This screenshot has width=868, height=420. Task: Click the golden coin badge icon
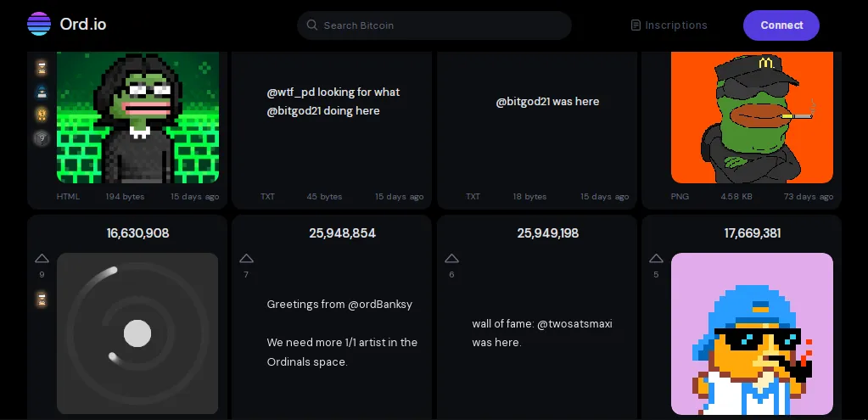[x=42, y=115]
